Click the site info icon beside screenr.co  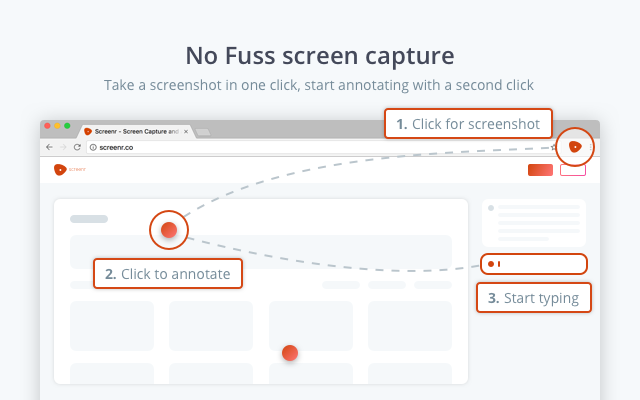click(93, 147)
